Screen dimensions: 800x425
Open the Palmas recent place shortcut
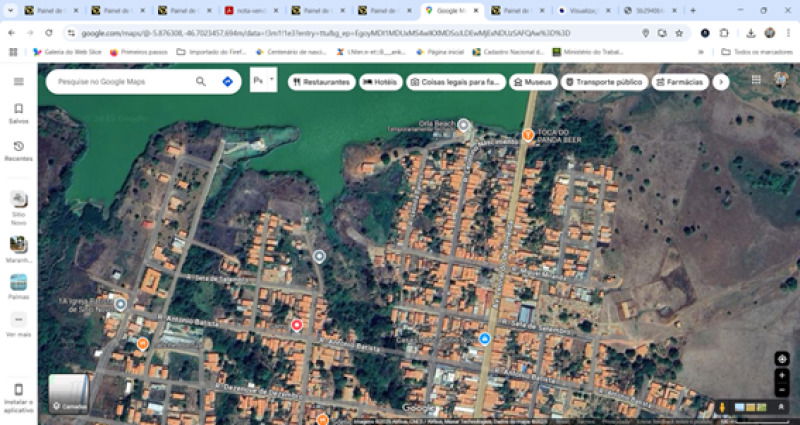(19, 287)
